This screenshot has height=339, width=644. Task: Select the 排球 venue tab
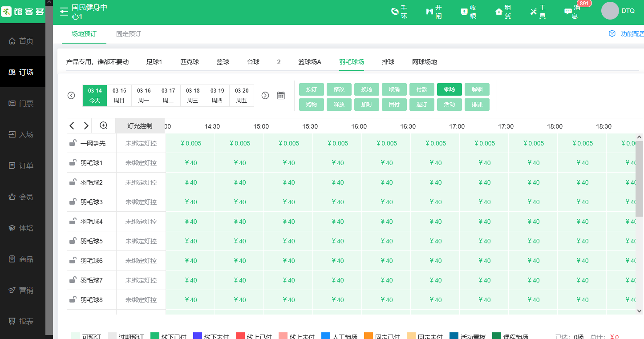[x=388, y=61]
